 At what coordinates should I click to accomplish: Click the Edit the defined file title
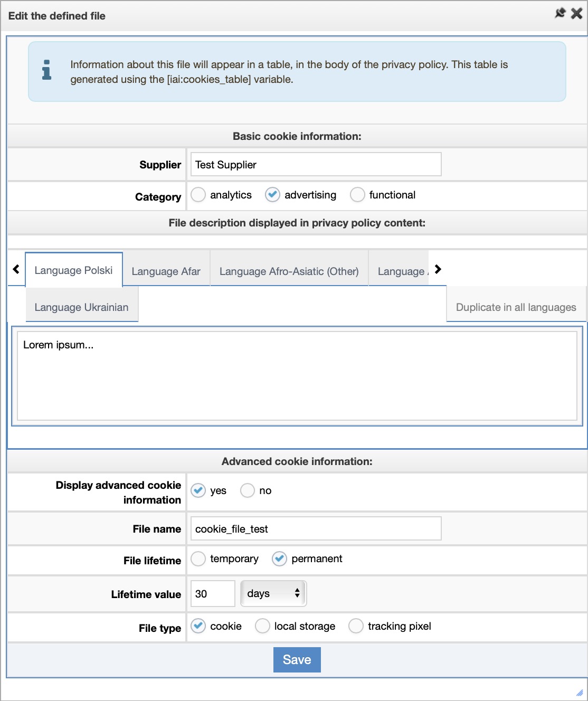(x=57, y=16)
